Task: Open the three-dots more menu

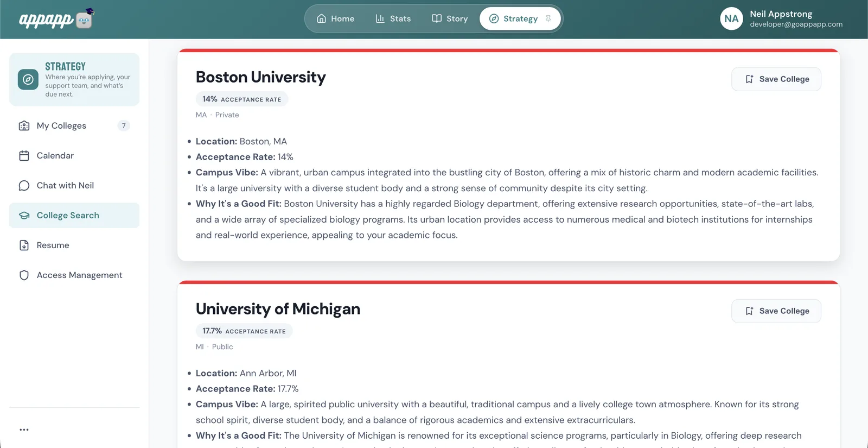Action: tap(24, 430)
